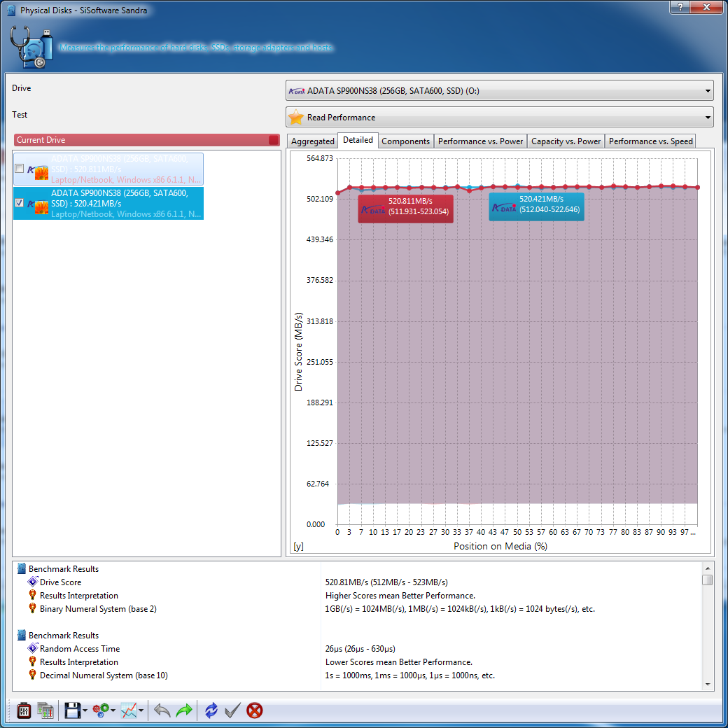
Task: Click the Decimal Numeral System (base 10) row
Action: point(356,675)
